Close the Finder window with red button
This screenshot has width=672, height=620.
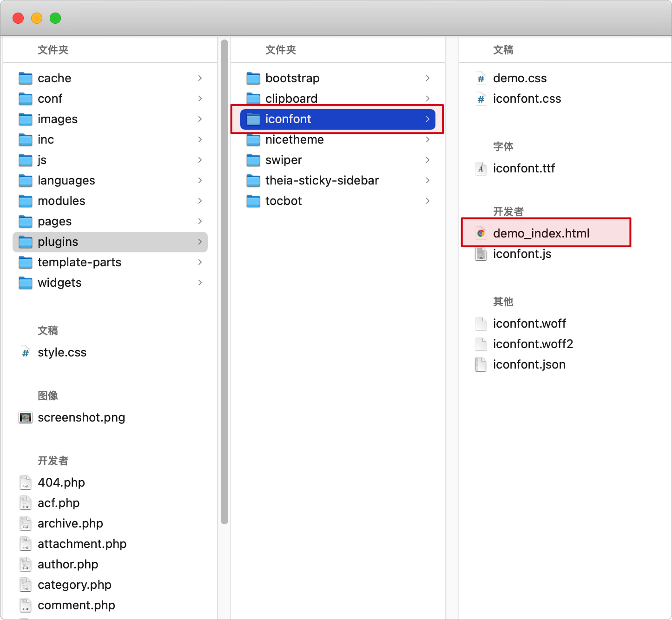click(x=18, y=18)
